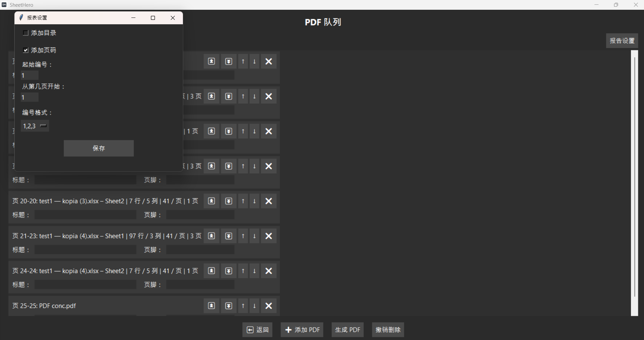Enable the 添加目录 checkbox
The image size is (644, 340).
[26, 33]
